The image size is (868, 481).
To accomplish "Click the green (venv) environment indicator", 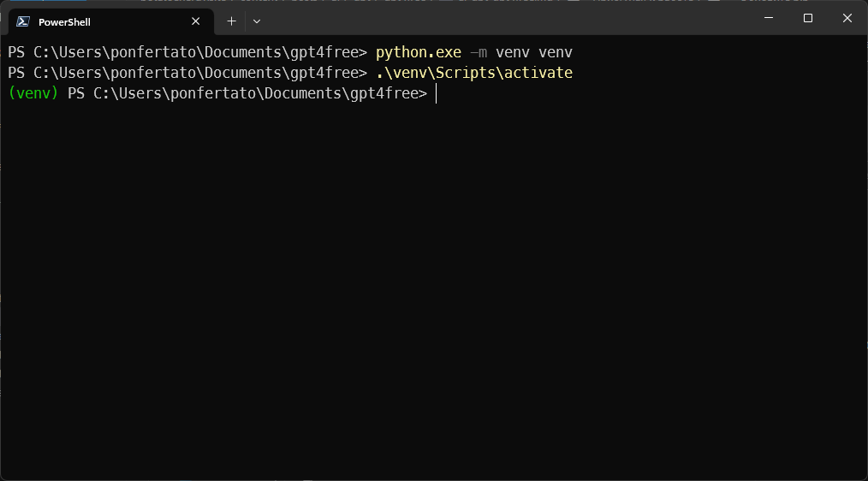I will tap(33, 93).
